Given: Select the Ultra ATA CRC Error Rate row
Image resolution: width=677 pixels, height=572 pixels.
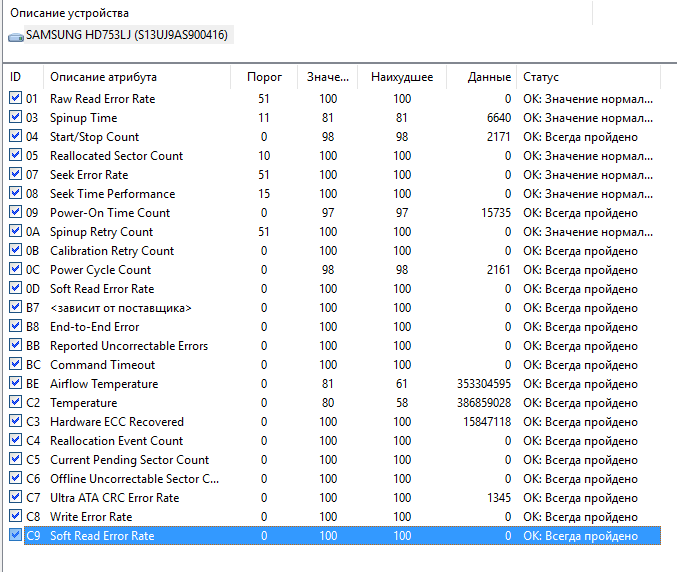Looking at the screenshot, I should point(342,498).
